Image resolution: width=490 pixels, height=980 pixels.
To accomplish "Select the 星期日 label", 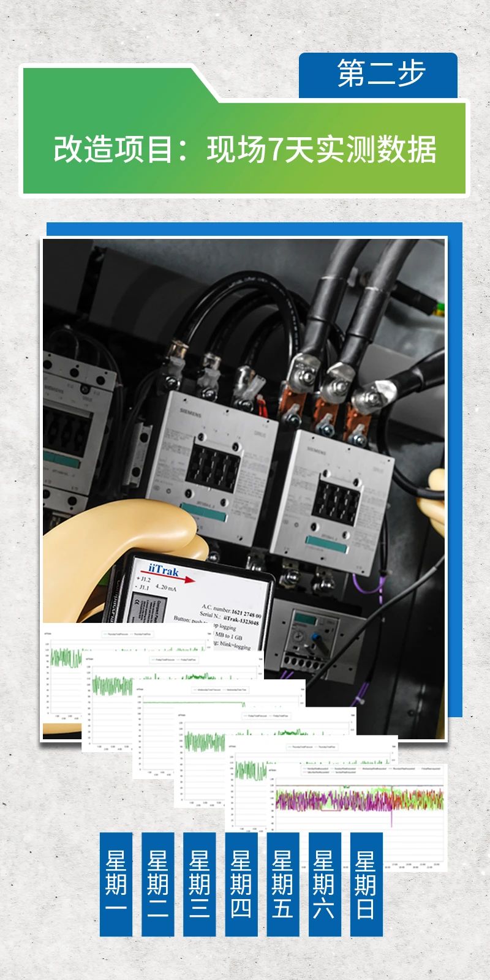I will click(366, 884).
